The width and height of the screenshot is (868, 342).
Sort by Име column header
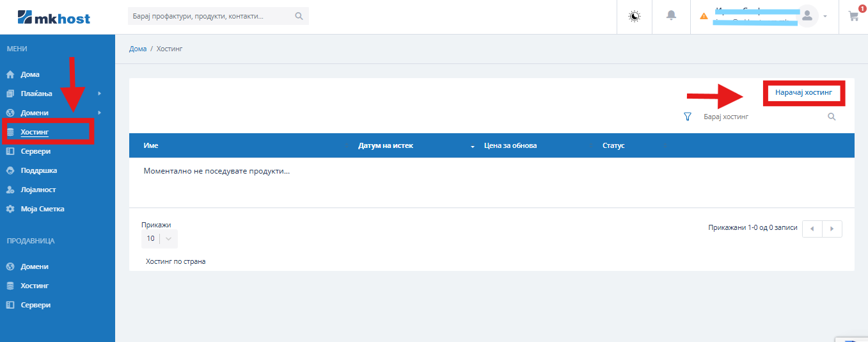point(151,145)
